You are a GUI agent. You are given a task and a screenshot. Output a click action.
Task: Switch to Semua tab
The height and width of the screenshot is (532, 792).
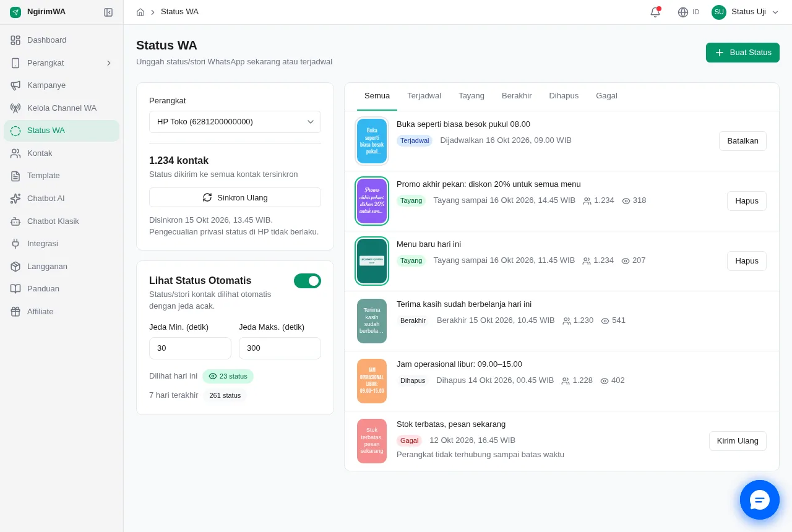pos(377,96)
